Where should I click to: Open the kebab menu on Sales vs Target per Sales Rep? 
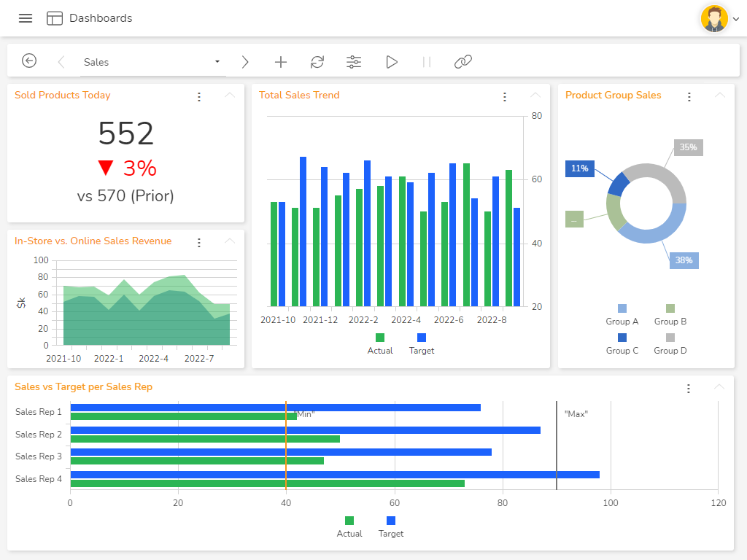point(689,389)
